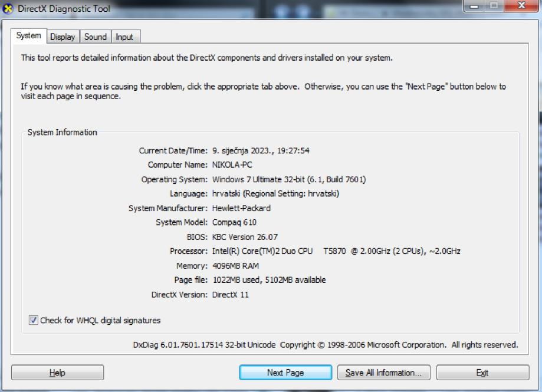Click the Windows 7 Ultimate 32-bit value
The height and width of the screenshot is (392, 542).
(x=289, y=179)
